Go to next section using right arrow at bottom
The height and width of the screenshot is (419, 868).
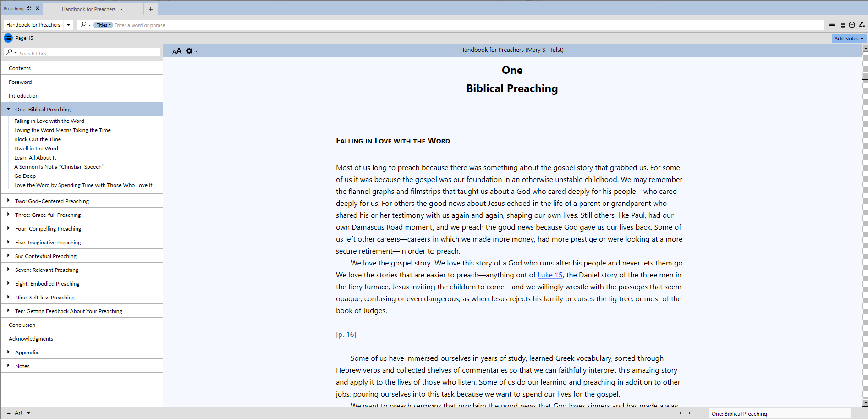pyautogui.click(x=690, y=413)
